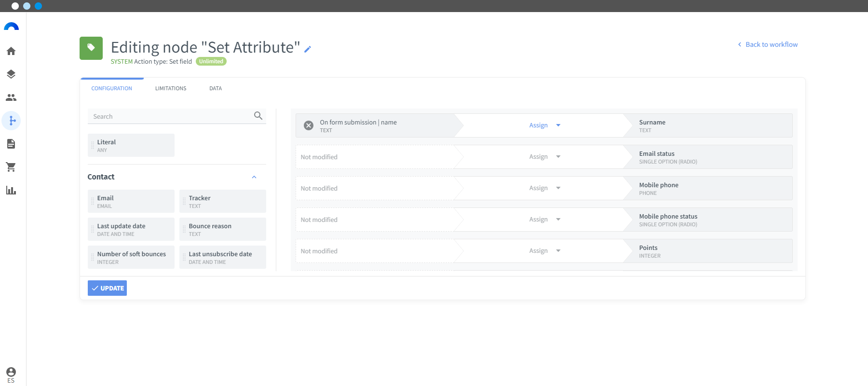Image resolution: width=868 pixels, height=386 pixels.
Task: Open the document icon in sidebar
Action: point(11,144)
